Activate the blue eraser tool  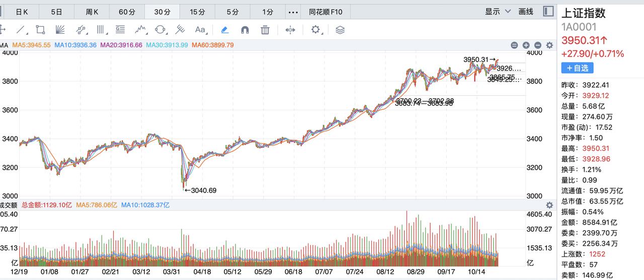coord(225,30)
